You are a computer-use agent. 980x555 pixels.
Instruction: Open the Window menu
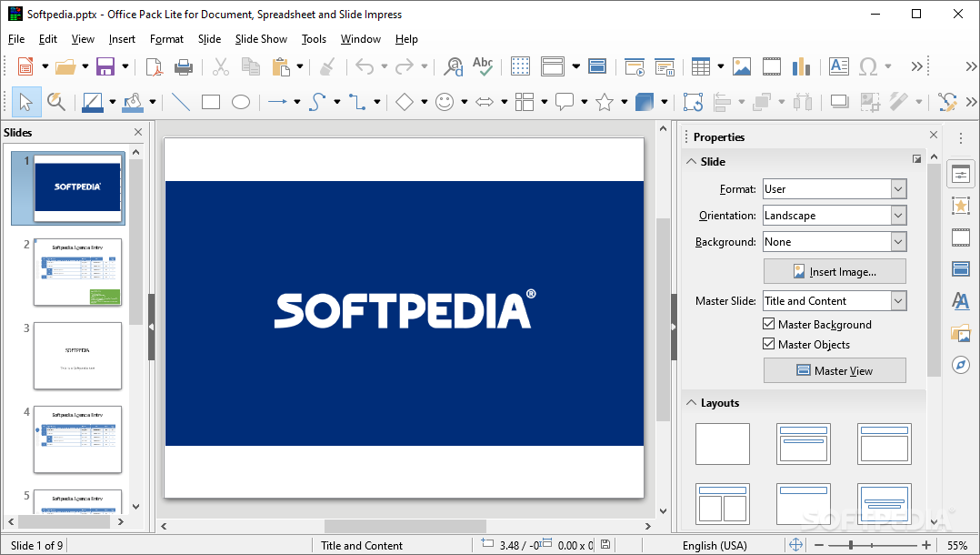pyautogui.click(x=361, y=39)
